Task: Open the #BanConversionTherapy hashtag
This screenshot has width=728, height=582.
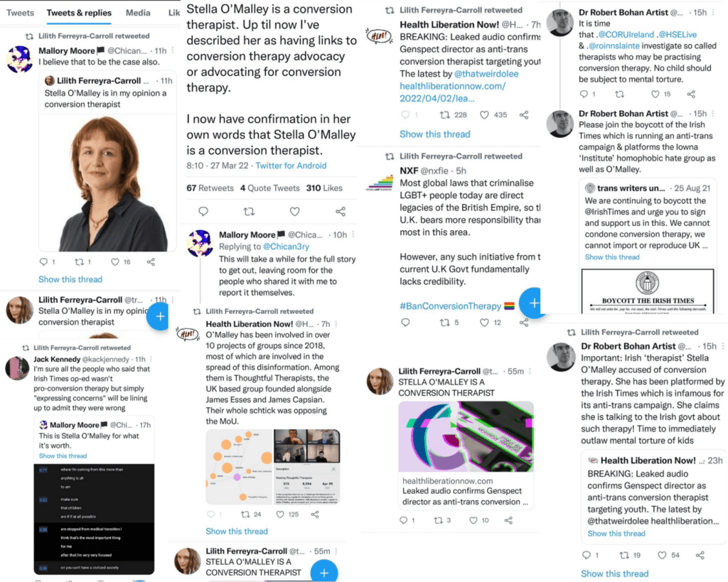Action: pyautogui.click(x=450, y=306)
